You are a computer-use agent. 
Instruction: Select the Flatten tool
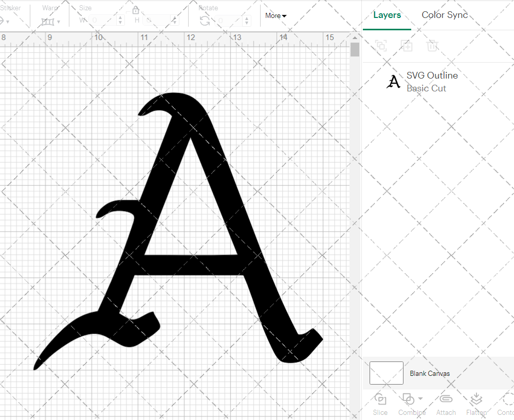(475, 404)
